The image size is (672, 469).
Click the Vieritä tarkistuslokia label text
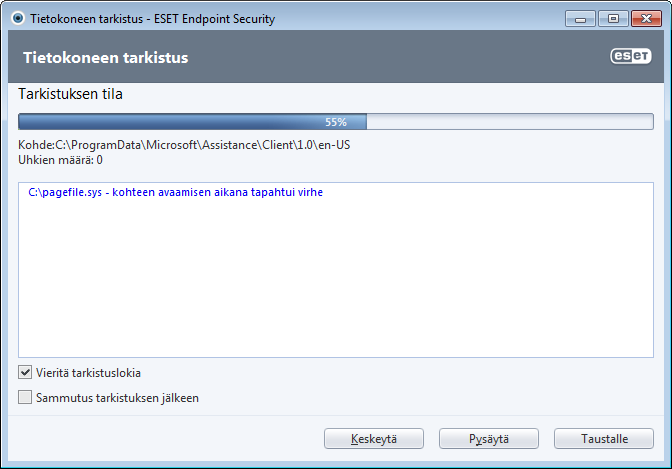click(x=88, y=373)
